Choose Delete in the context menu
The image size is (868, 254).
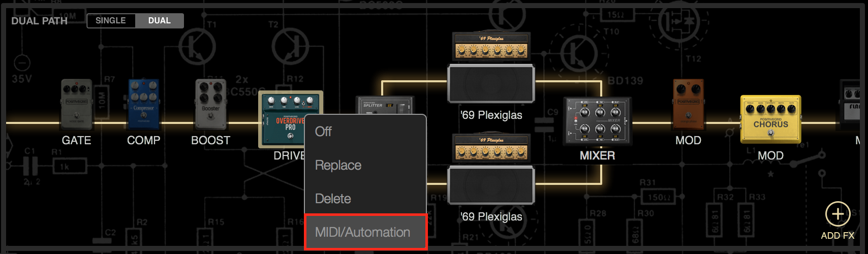pos(365,199)
